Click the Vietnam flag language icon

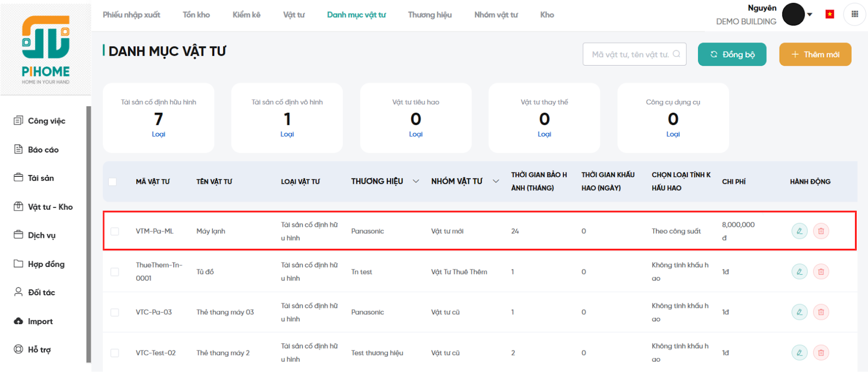(829, 15)
